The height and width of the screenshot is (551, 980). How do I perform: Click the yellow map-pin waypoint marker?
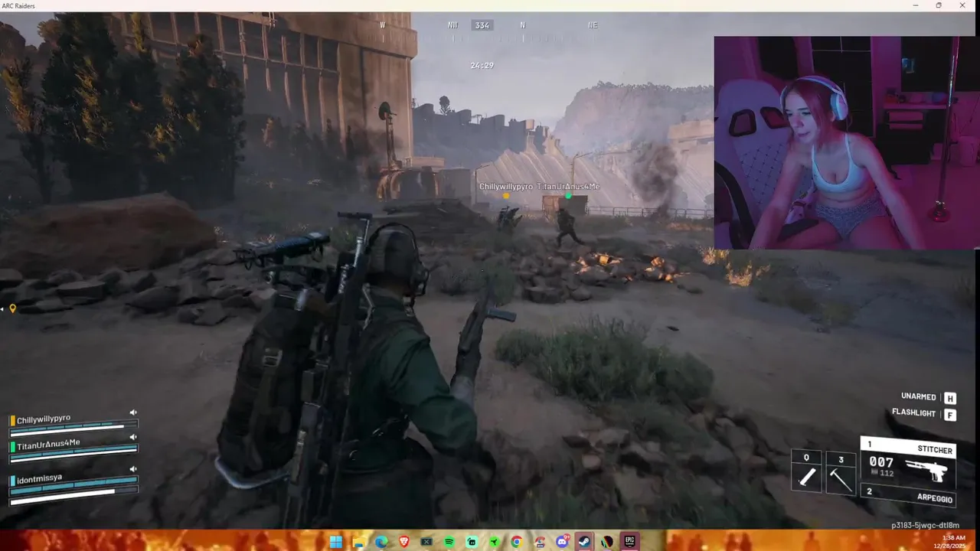(12, 308)
